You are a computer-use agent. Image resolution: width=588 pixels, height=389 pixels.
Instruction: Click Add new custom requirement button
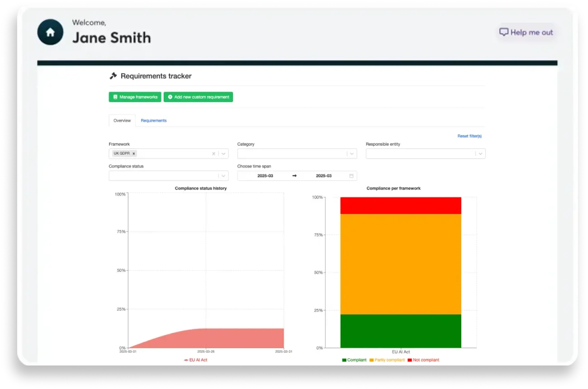coord(198,97)
